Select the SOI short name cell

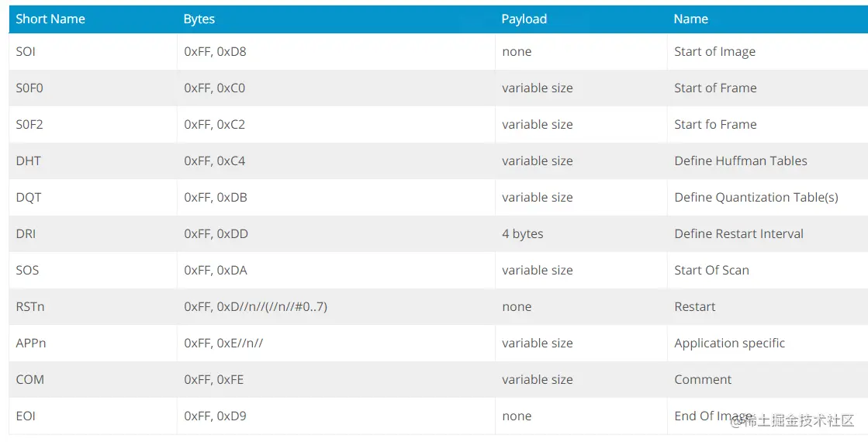click(x=93, y=51)
